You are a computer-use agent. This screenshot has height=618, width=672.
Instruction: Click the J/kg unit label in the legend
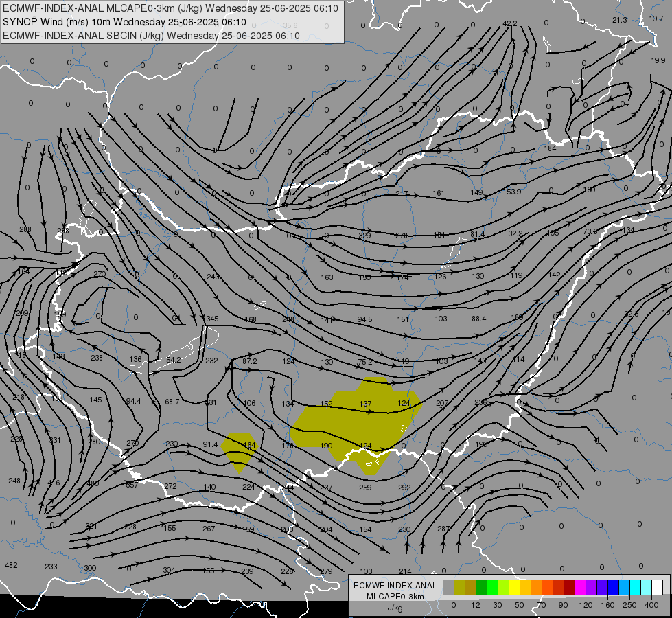(395, 608)
